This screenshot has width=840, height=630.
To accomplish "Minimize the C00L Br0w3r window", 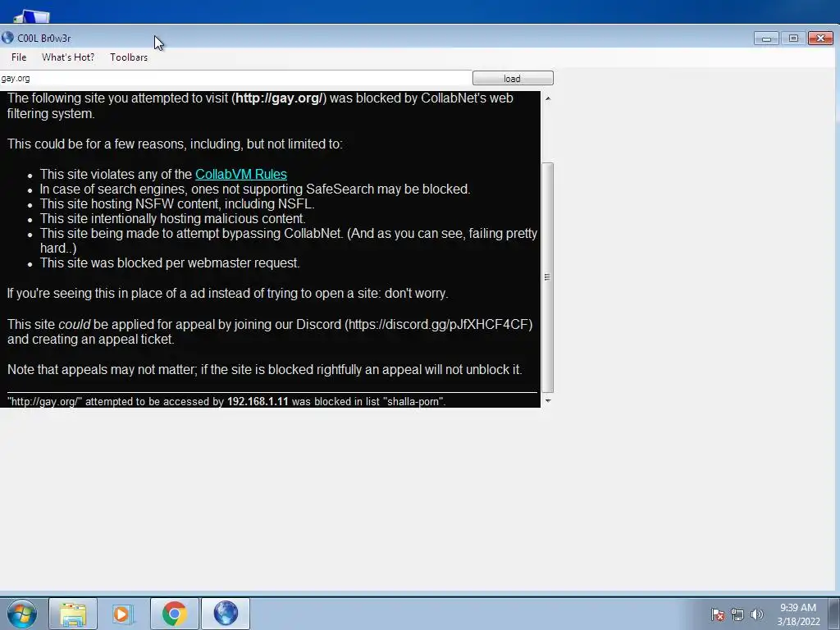I will pos(766,39).
